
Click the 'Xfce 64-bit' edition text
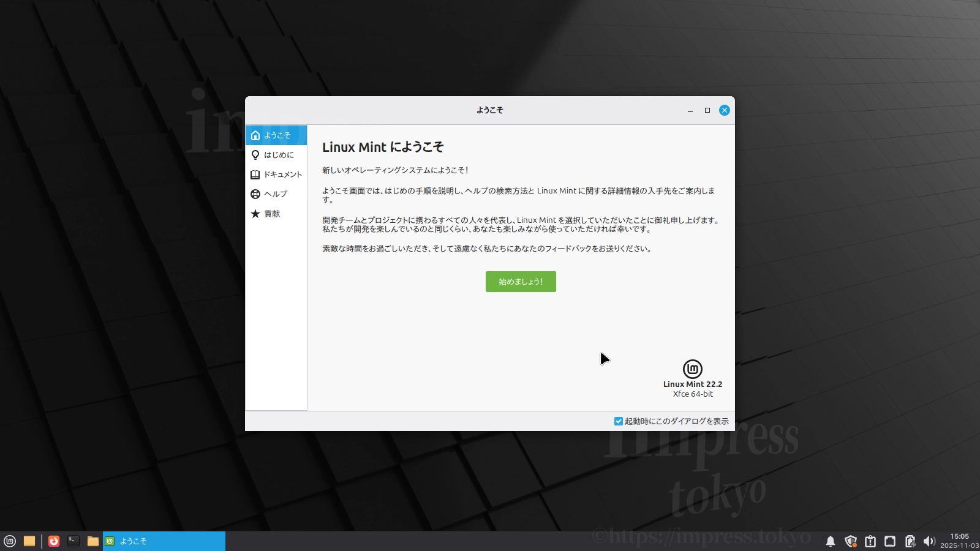click(693, 394)
